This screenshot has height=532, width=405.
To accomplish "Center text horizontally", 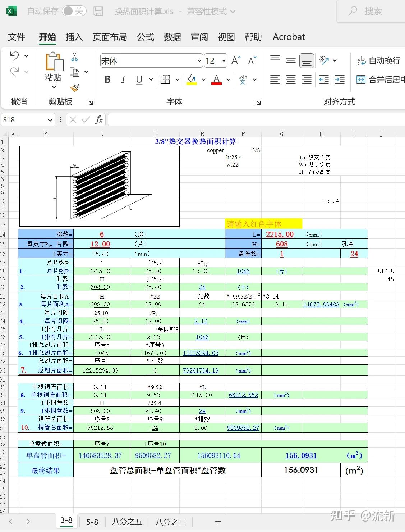I will pos(291,79).
